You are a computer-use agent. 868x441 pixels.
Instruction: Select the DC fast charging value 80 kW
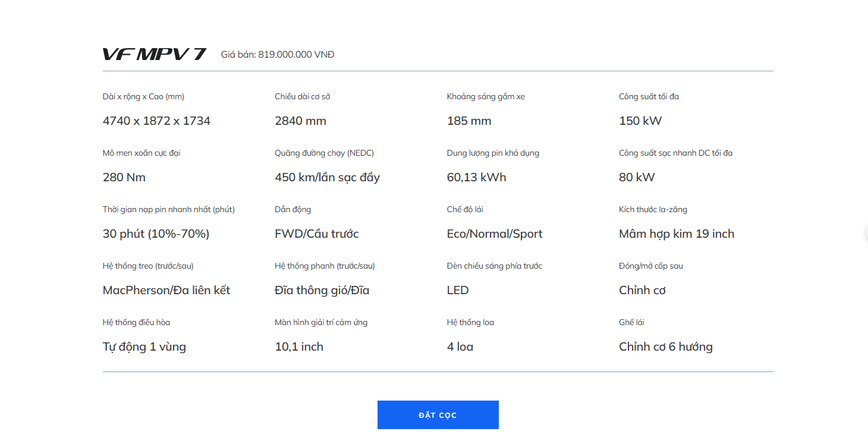[636, 177]
